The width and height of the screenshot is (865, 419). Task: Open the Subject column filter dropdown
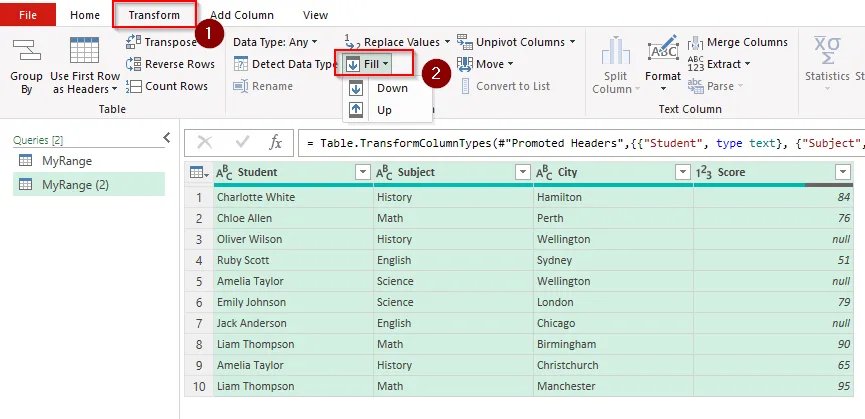click(x=523, y=173)
